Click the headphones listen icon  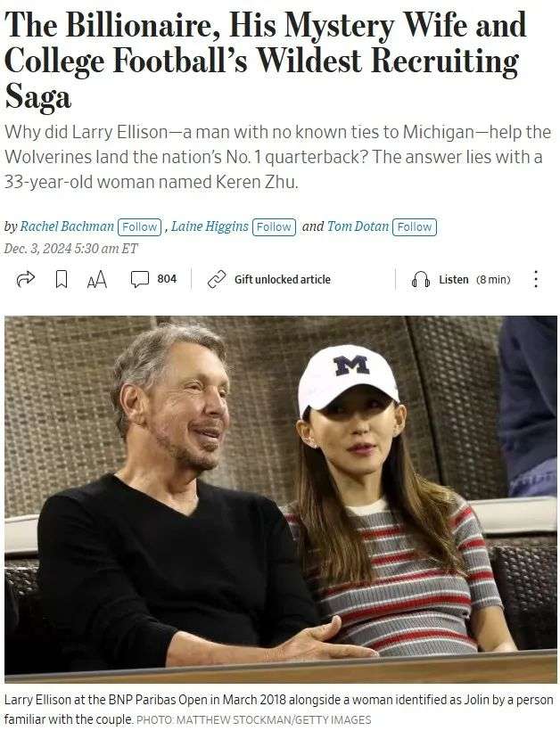click(x=421, y=280)
